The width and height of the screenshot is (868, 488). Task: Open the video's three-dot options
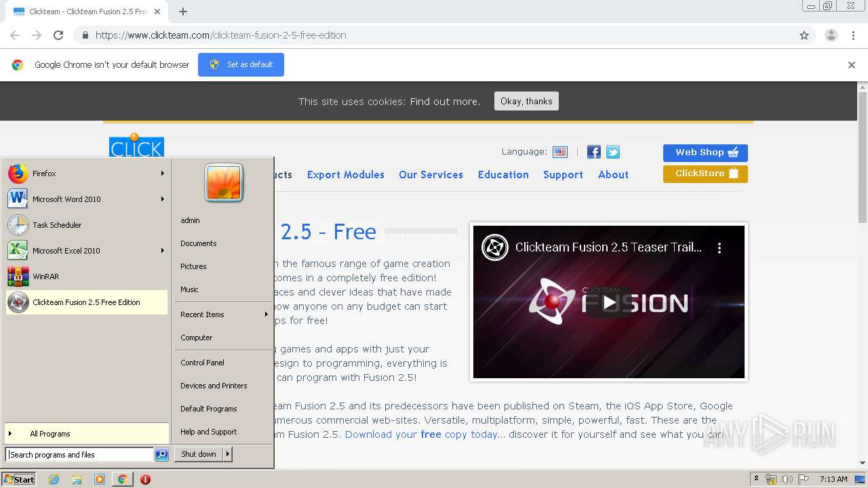pos(719,248)
